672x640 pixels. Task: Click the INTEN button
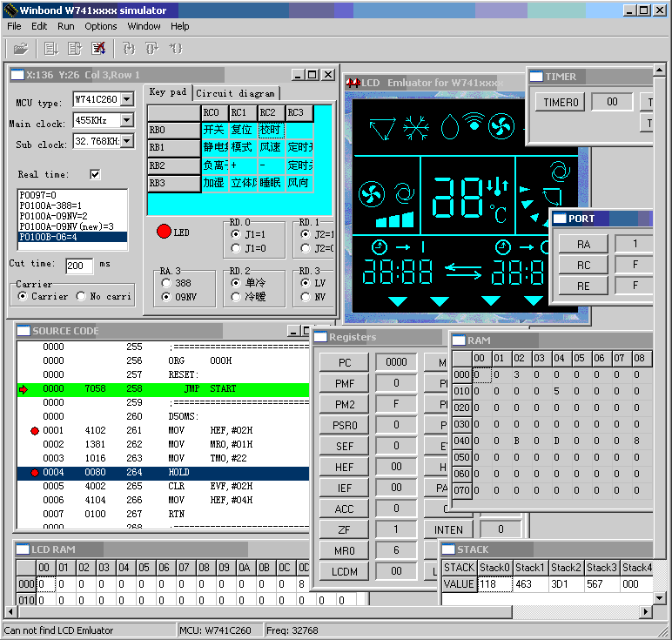[x=448, y=529]
